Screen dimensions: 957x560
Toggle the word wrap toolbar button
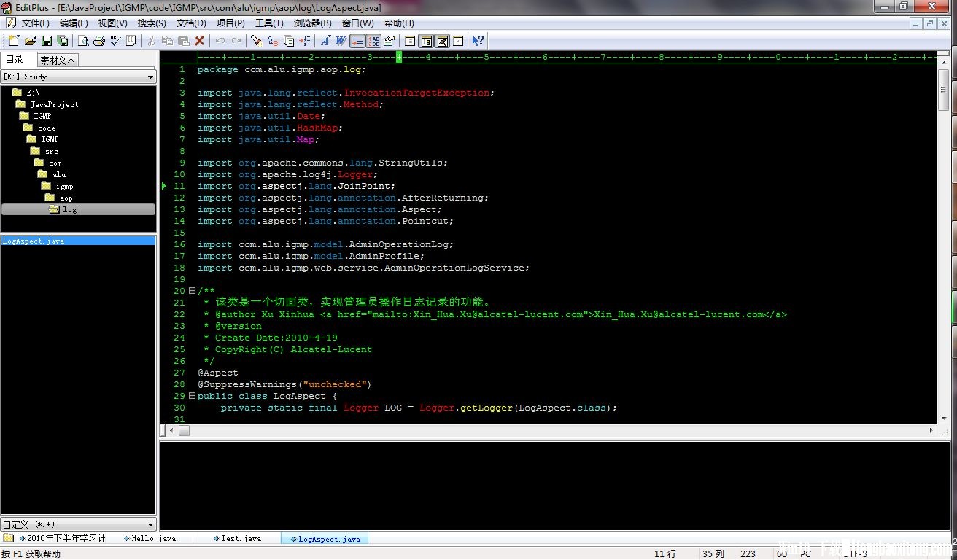point(357,41)
